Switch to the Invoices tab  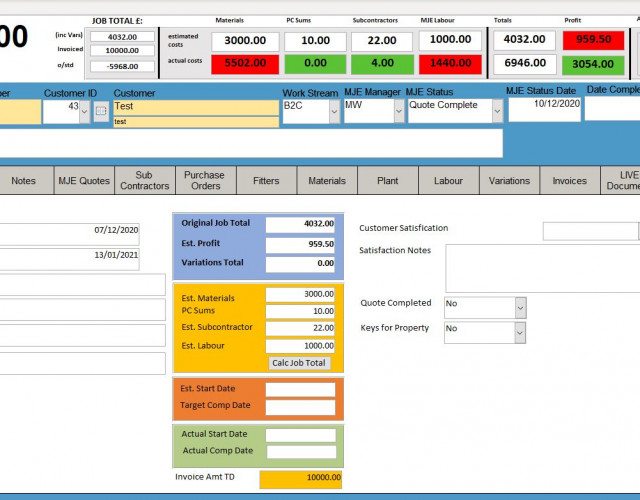(570, 181)
